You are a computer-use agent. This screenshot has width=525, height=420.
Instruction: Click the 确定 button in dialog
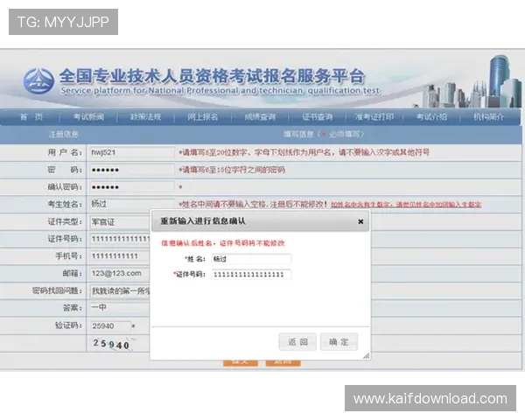[339, 342]
